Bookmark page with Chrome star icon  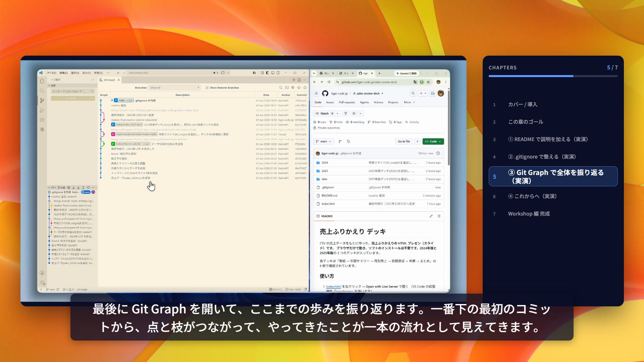tap(428, 82)
